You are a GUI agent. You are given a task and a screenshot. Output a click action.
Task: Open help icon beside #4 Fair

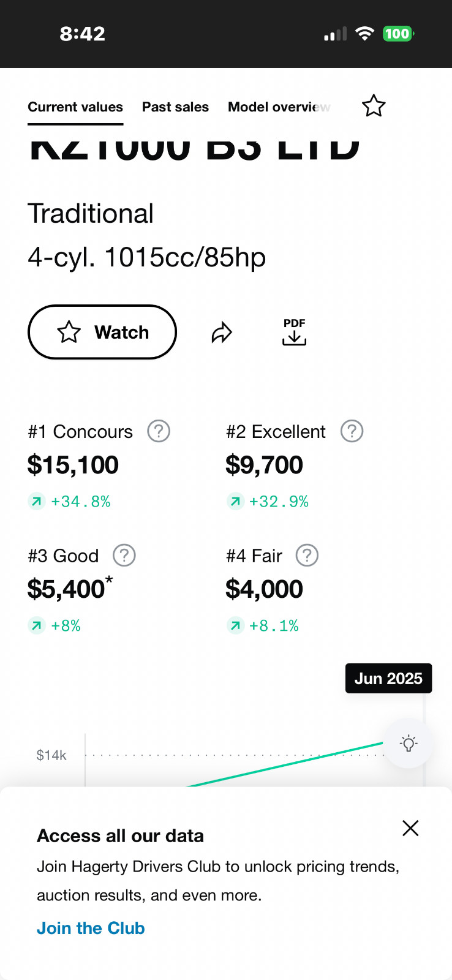pyautogui.click(x=307, y=556)
